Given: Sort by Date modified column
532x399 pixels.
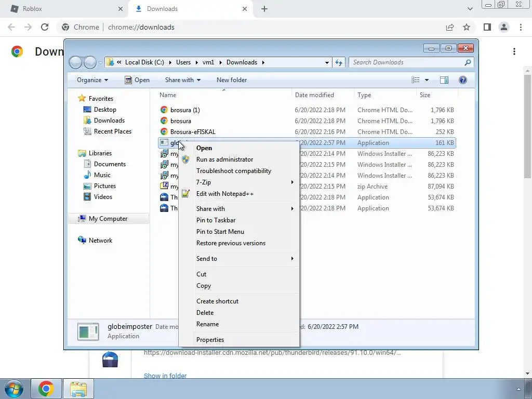Looking at the screenshot, I should (x=314, y=95).
